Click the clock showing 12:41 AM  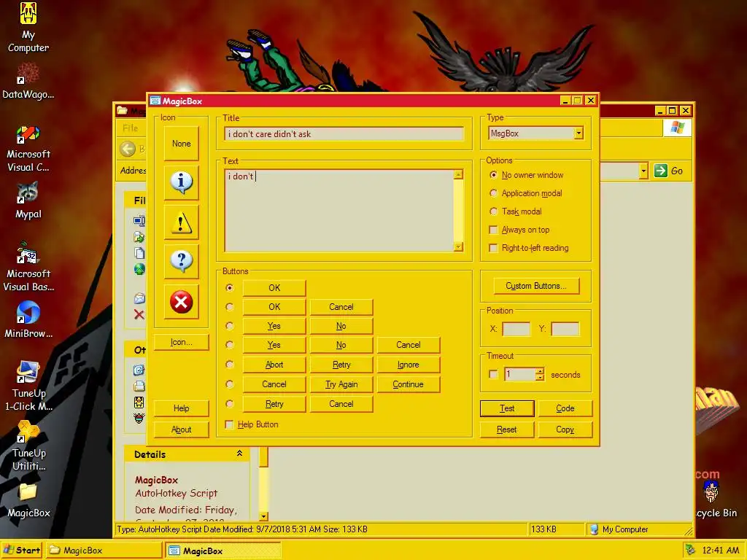[720, 551]
